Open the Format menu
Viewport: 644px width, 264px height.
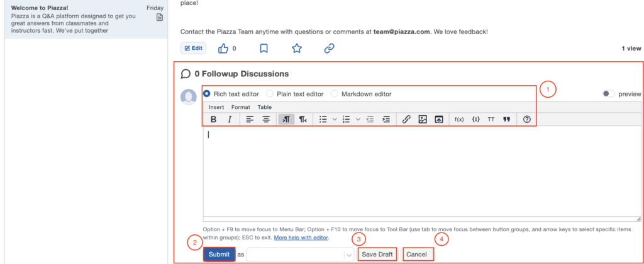coord(241,107)
